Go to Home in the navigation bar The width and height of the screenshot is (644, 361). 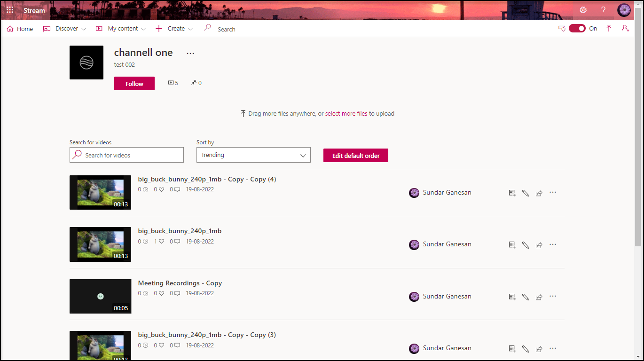pos(20,29)
